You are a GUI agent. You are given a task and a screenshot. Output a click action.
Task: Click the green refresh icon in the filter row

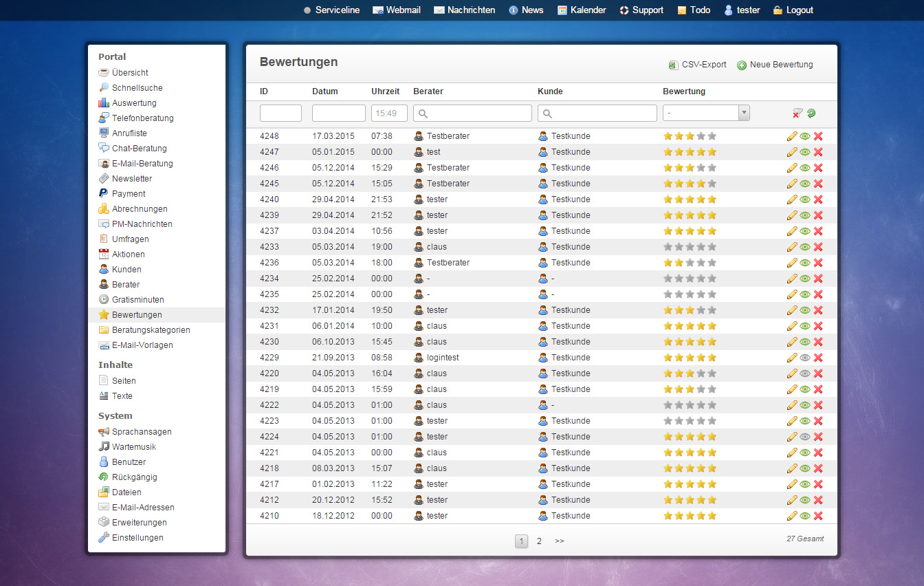click(x=811, y=113)
